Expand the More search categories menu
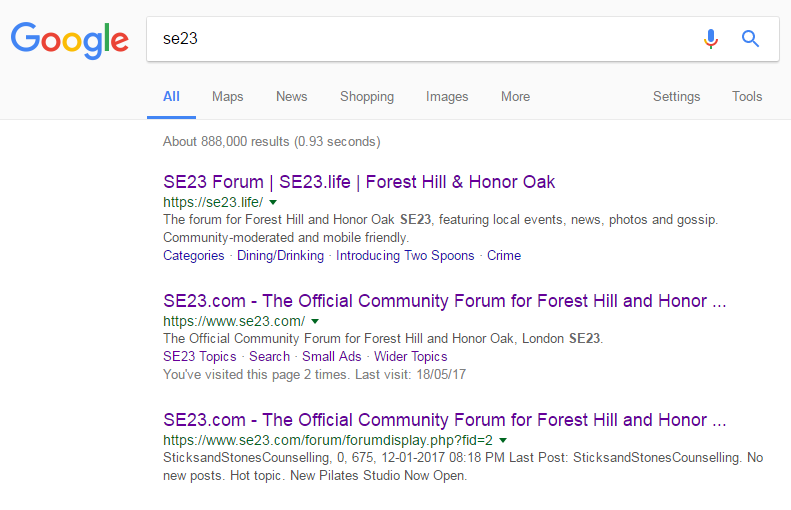This screenshot has width=791, height=510. click(515, 97)
